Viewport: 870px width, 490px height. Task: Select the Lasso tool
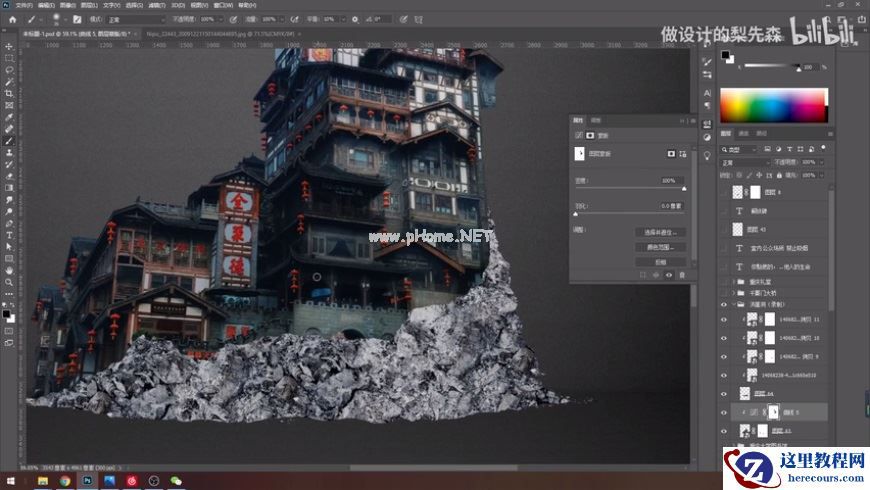coord(9,70)
